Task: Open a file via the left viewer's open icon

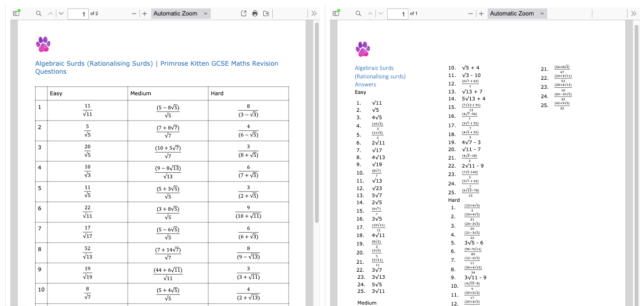Action: click(244, 13)
